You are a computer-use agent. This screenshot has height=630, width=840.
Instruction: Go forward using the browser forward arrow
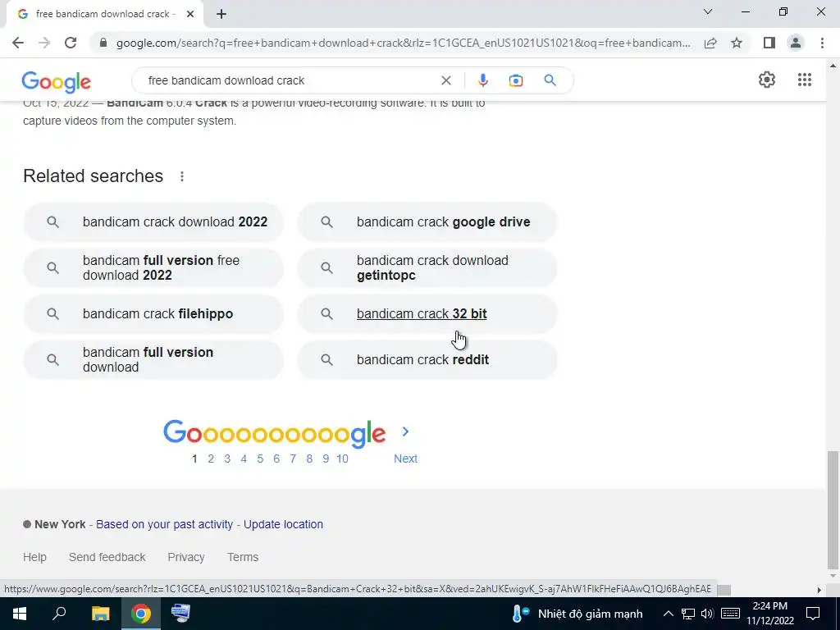coord(44,43)
